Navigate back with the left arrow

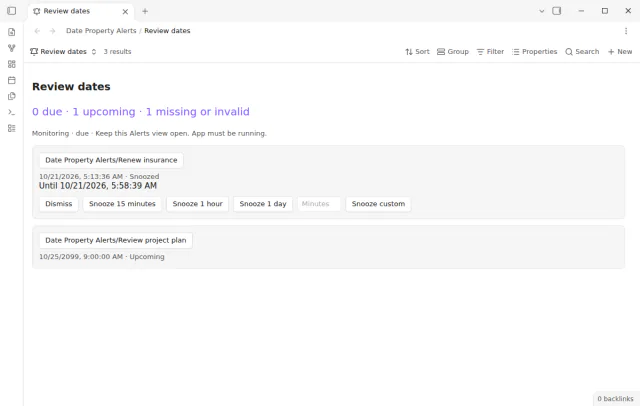(37, 31)
